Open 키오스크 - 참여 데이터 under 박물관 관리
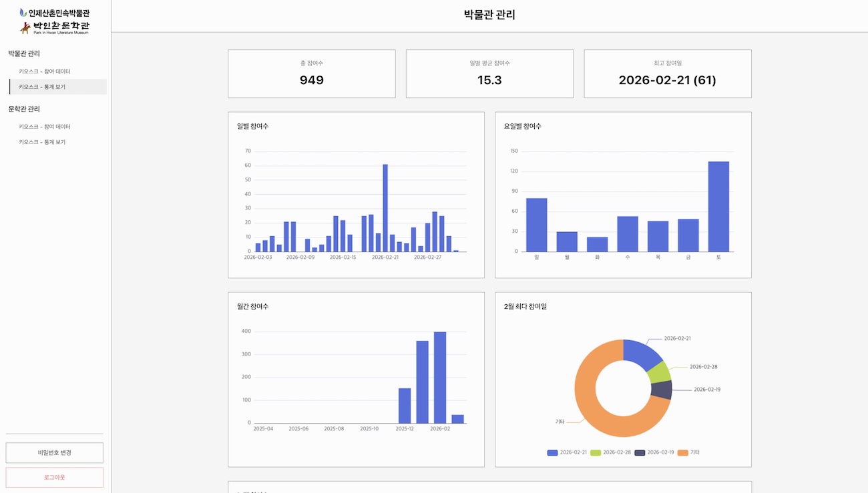This screenshot has height=493, width=868. tap(45, 71)
